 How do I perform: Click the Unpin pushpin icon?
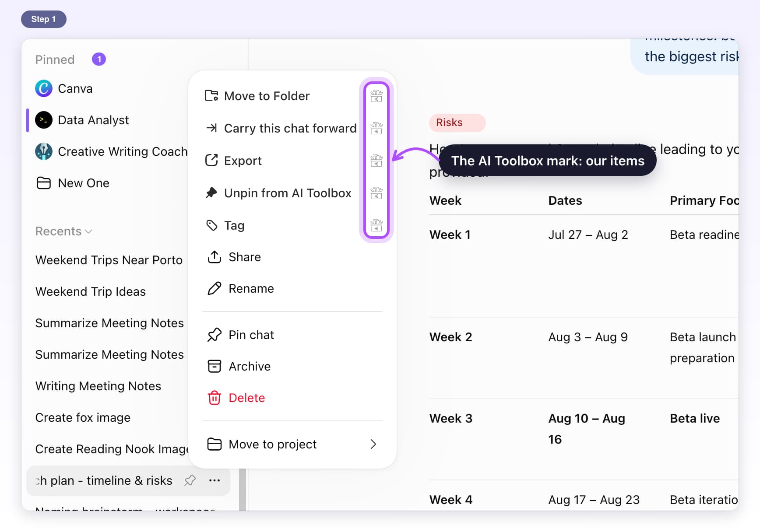[211, 193]
